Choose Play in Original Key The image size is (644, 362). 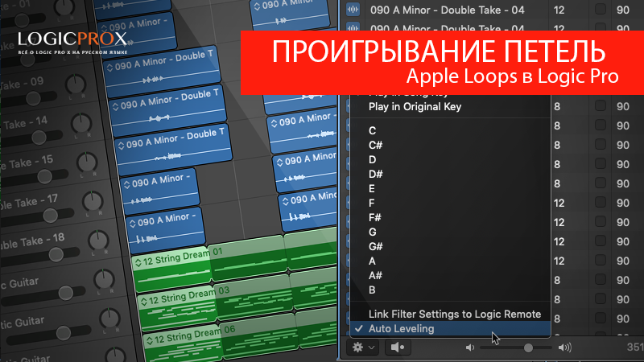pos(415,107)
